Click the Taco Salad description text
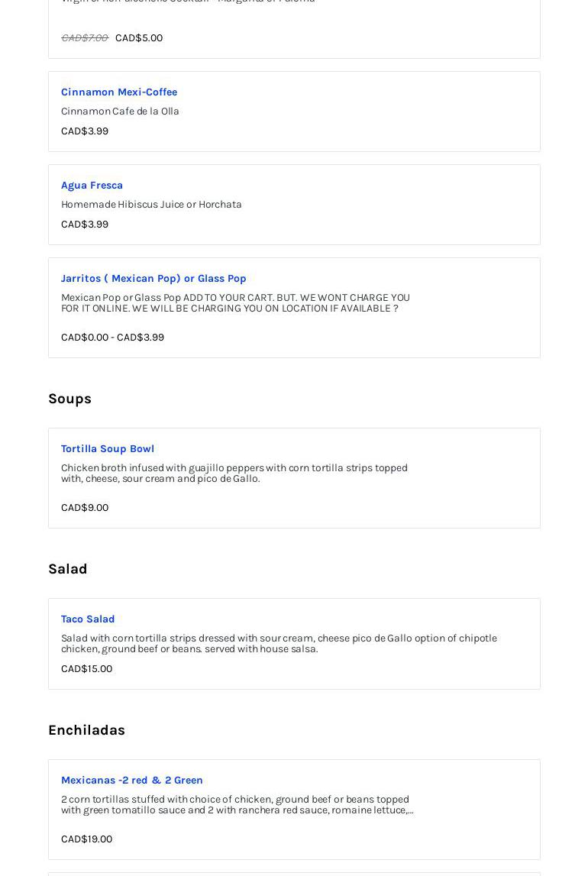This screenshot has height=876, width=588. [x=279, y=643]
